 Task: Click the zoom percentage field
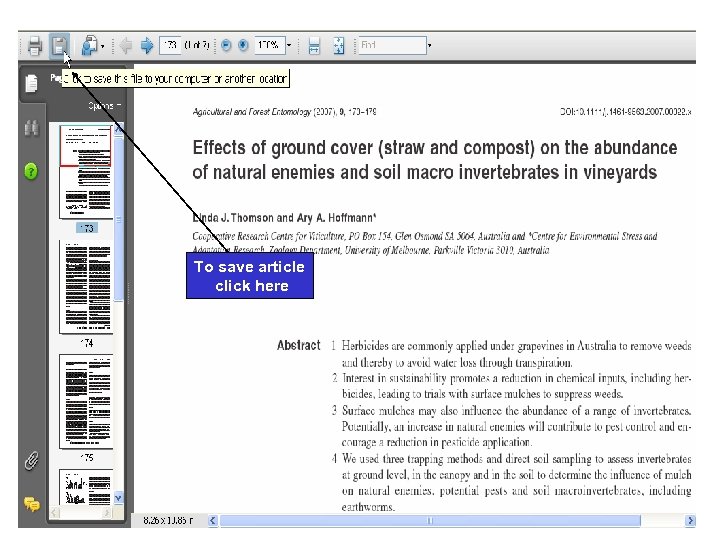pos(270,45)
